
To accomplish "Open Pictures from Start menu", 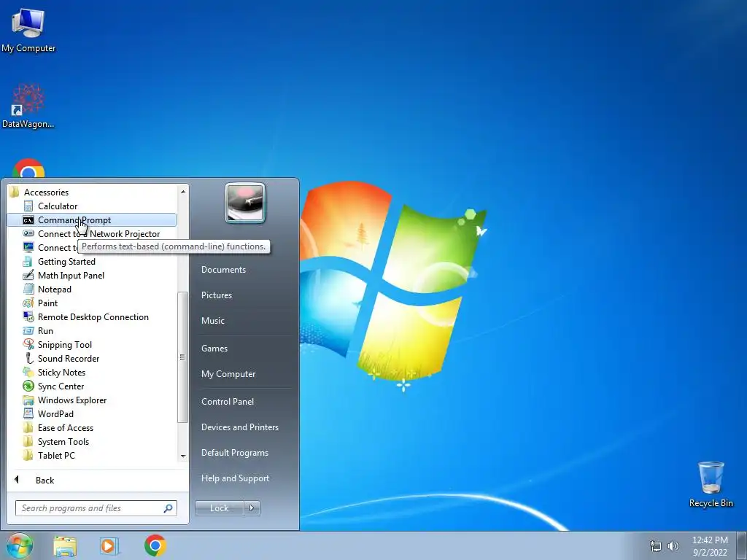I will 216,295.
